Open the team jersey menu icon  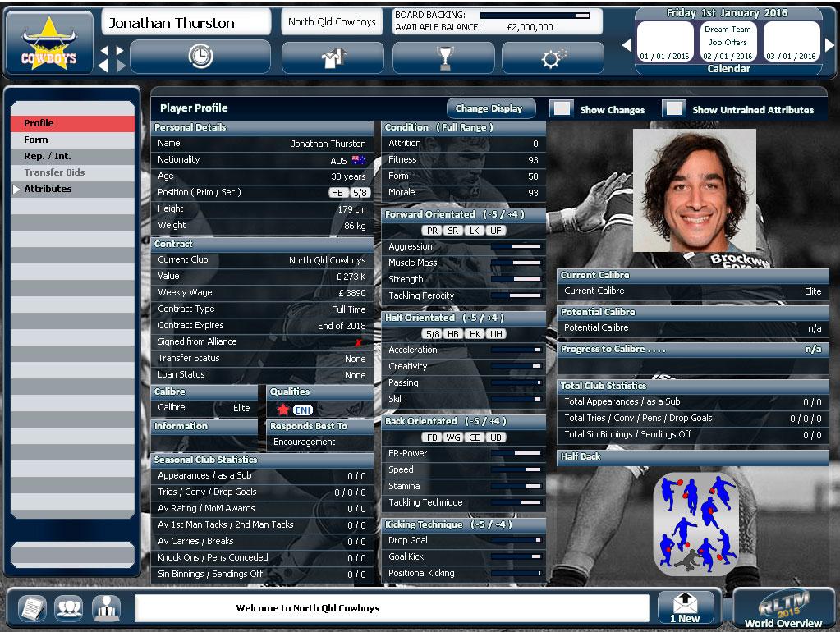pos(333,58)
